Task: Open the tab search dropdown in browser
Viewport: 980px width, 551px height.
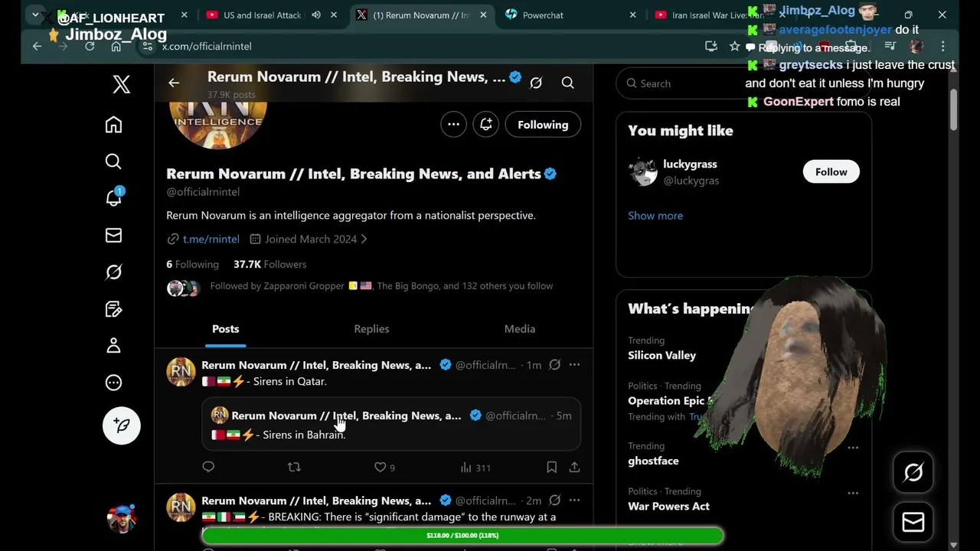Action: pyautogui.click(x=35, y=15)
